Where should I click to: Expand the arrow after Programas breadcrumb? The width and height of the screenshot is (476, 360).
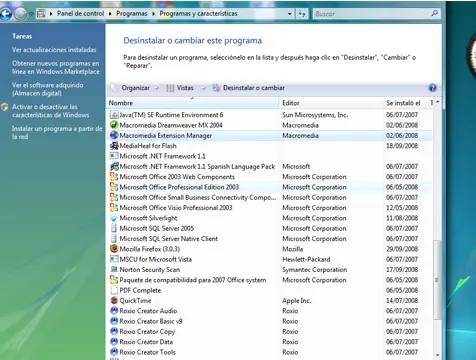coord(154,14)
